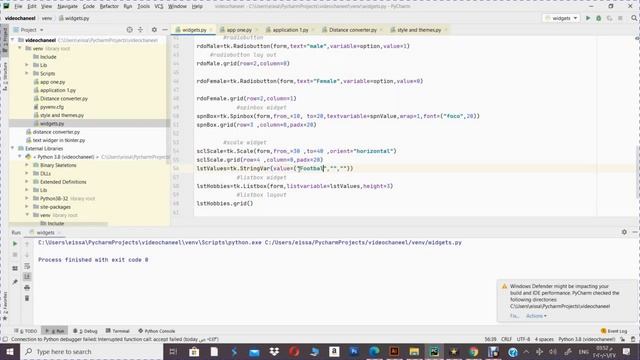Hide the Project panel with minus icon
Image resolution: width=640 pixels, height=360 pixels.
(x=165, y=30)
